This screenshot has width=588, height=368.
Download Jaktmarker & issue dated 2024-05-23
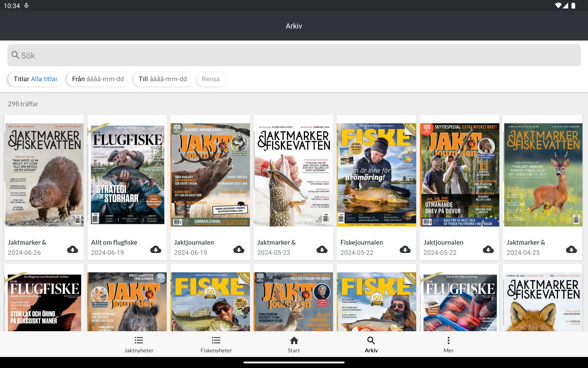[x=322, y=249]
